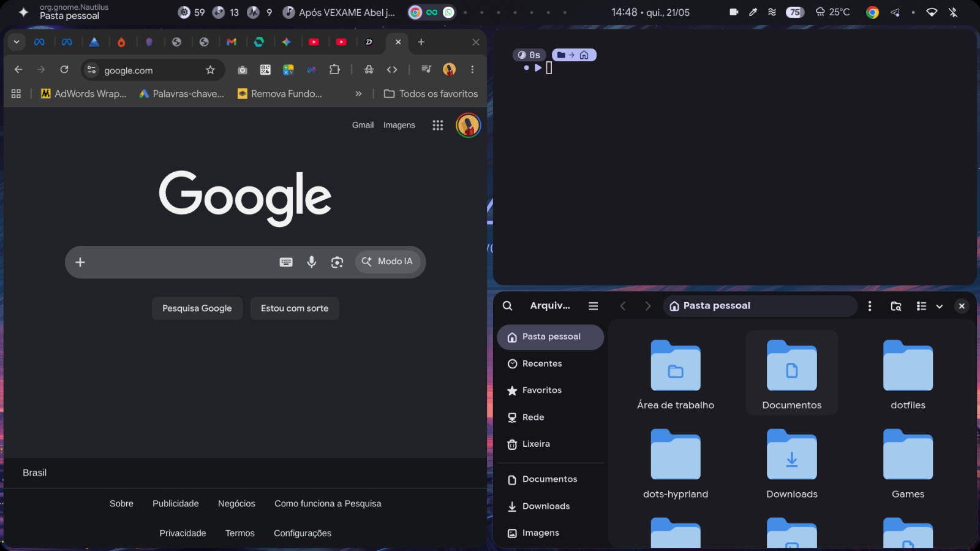The image size is (980, 551).
Task: Click the camera screenshot extension icon
Action: [243, 70]
